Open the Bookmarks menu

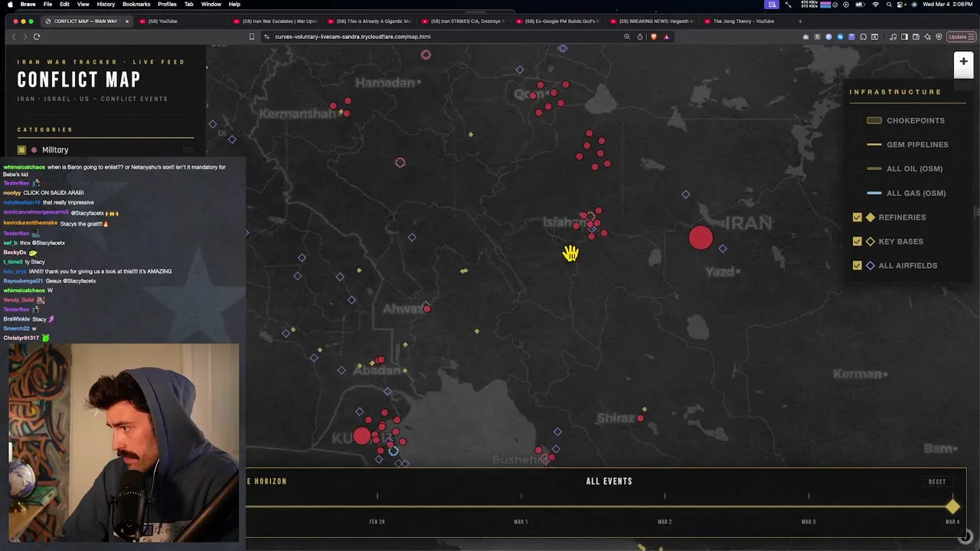point(136,5)
